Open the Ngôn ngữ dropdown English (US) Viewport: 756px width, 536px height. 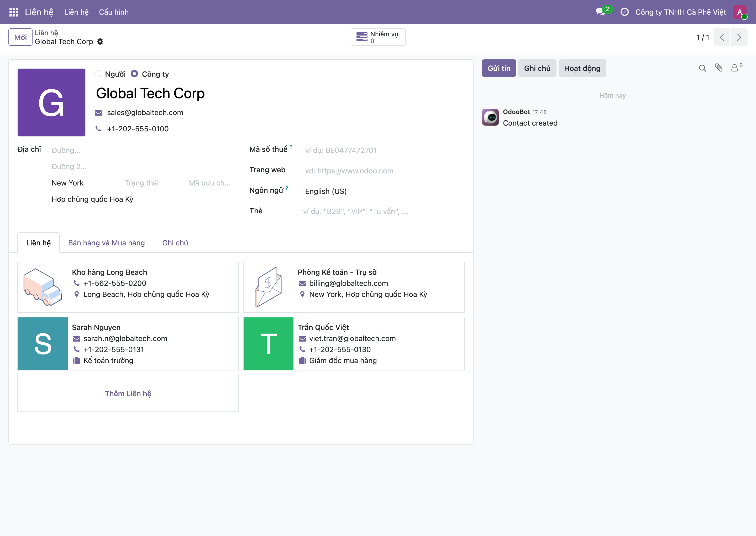(x=384, y=192)
